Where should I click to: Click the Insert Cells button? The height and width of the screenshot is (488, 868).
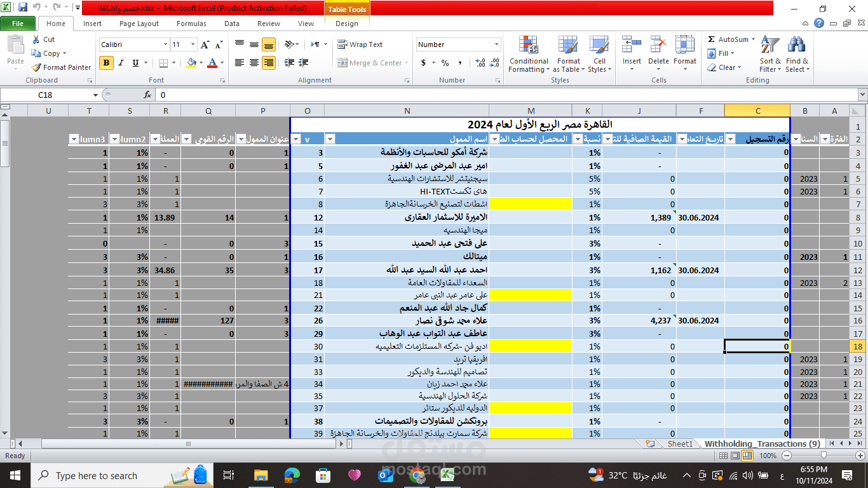[x=631, y=54]
